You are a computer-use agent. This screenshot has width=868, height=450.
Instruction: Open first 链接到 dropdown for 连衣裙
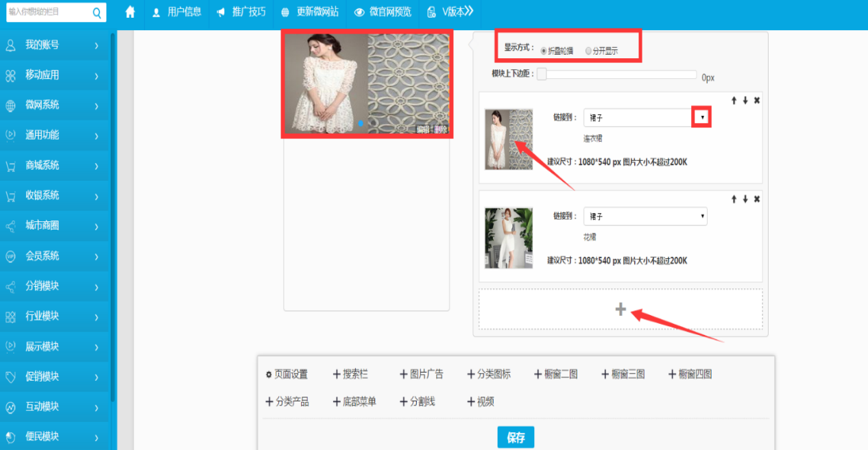point(702,118)
